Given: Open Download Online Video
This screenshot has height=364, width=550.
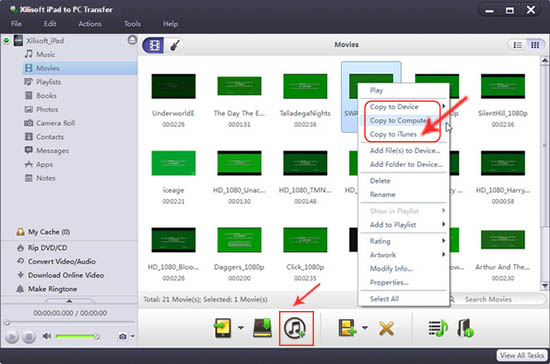Looking at the screenshot, I should pyautogui.click(x=66, y=275).
